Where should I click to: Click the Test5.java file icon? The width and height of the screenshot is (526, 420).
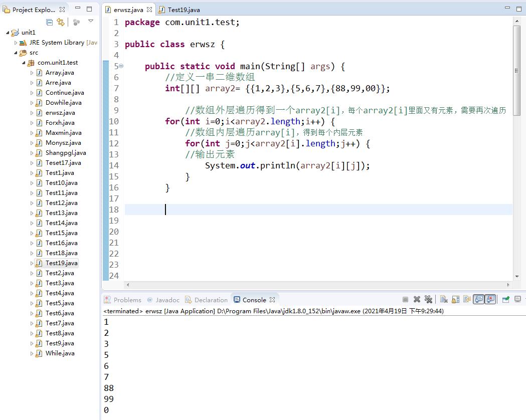point(39,303)
